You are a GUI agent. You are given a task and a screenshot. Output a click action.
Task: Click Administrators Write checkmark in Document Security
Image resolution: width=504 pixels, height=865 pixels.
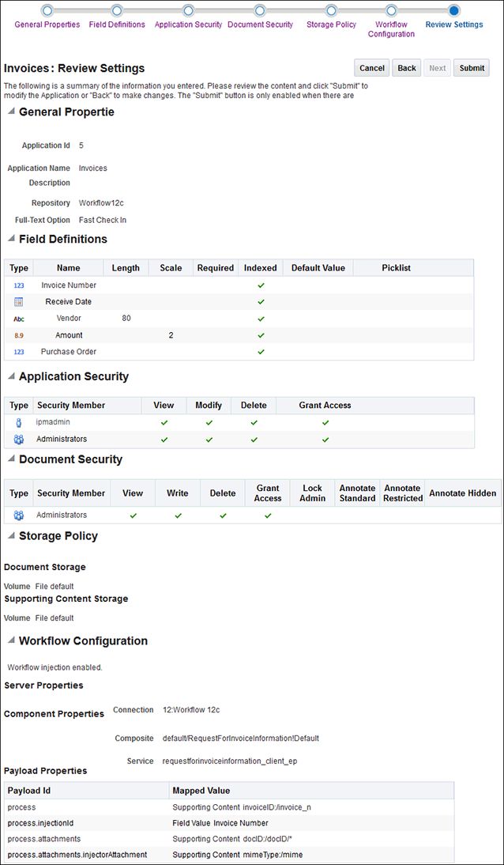[178, 516]
